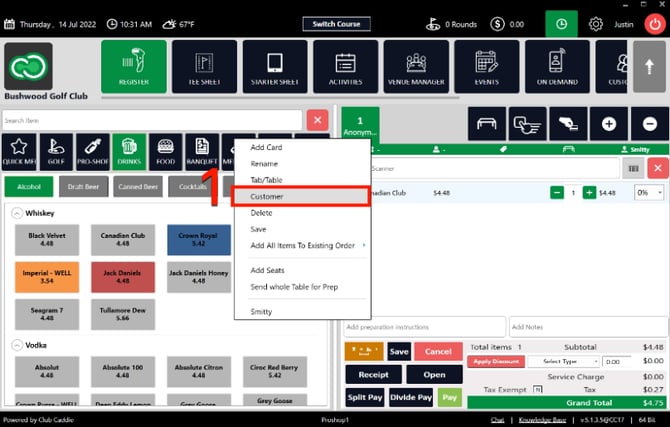Select the Food menu category icon
The height and width of the screenshot is (427, 670).
click(x=165, y=152)
